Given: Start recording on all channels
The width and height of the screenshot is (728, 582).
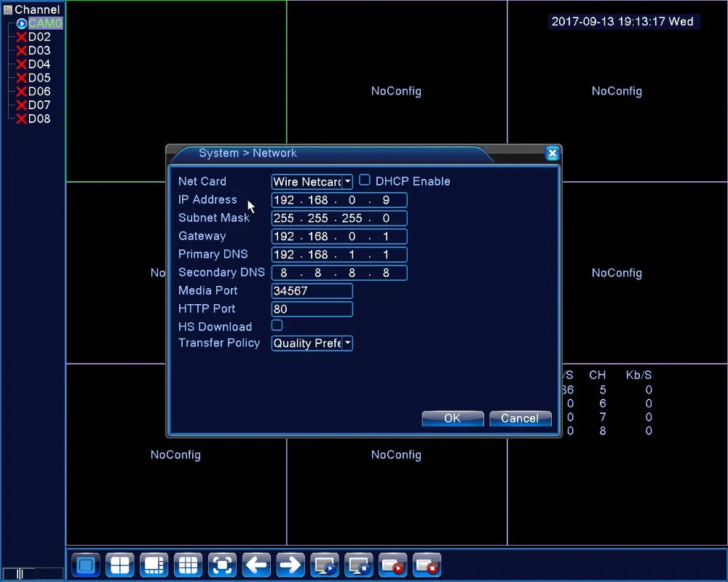Looking at the screenshot, I should click(x=393, y=565).
